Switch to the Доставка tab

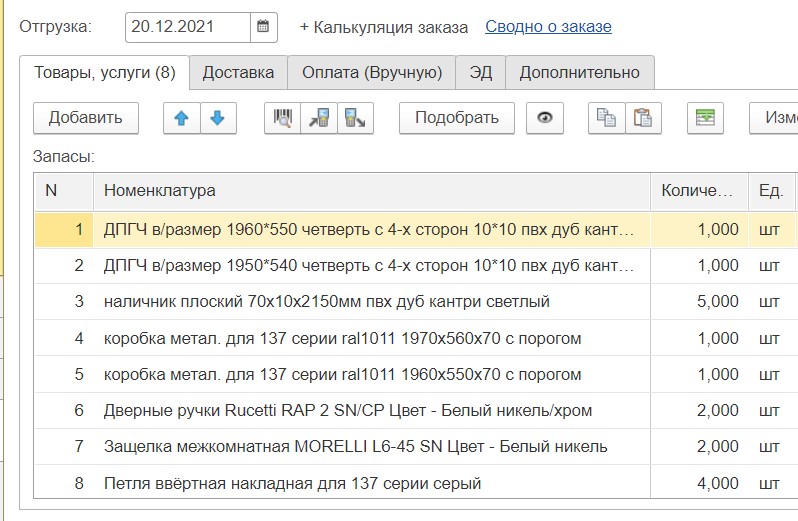[238, 72]
